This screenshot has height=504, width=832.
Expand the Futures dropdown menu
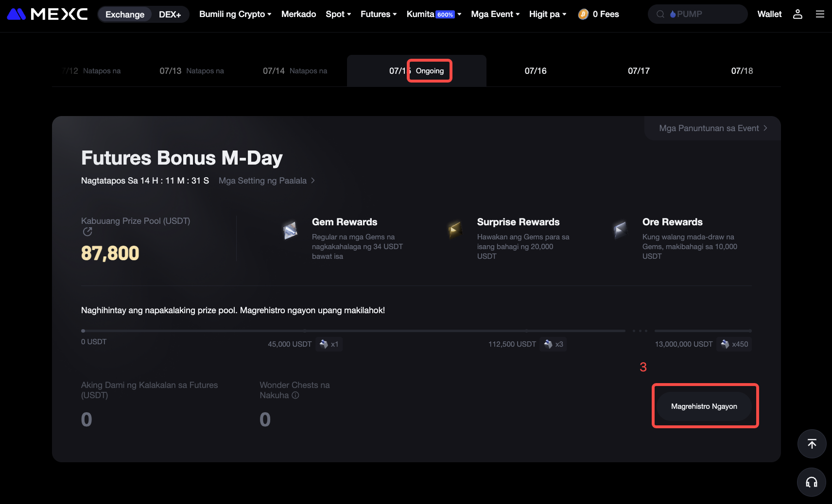pos(379,14)
